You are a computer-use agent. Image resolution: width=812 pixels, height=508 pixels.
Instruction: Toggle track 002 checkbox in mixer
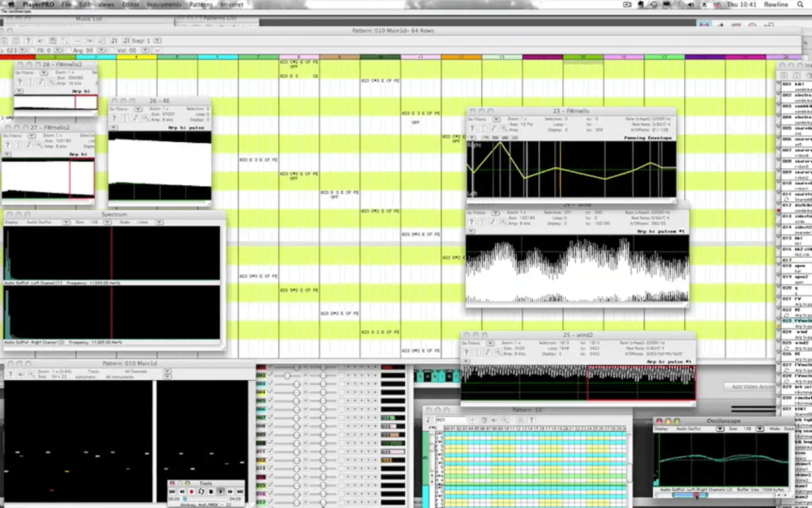point(271,376)
